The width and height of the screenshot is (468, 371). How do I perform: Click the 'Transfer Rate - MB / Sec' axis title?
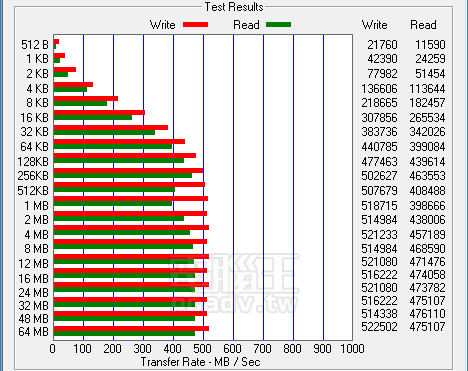200,362
